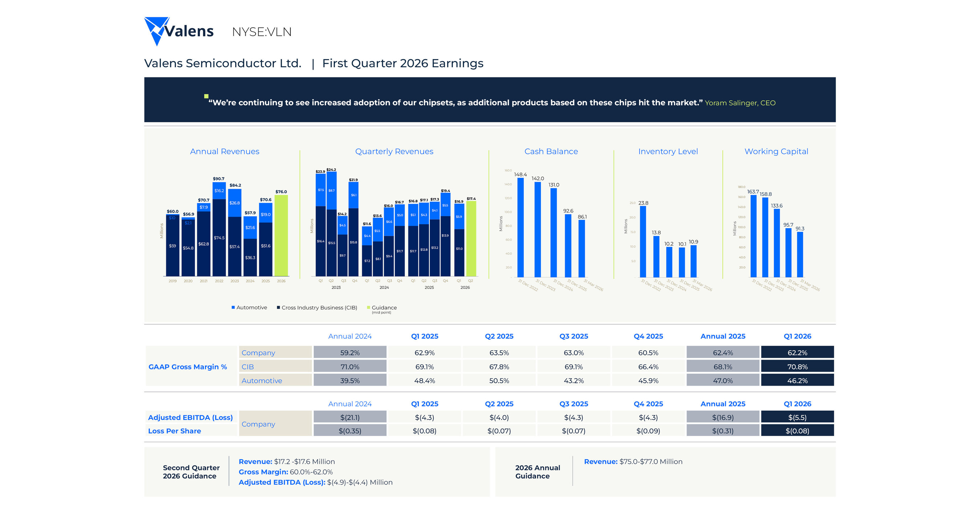Click the 2026 Annual Guidance heading
Image resolution: width=980 pixels, height=513 pixels.
point(538,472)
